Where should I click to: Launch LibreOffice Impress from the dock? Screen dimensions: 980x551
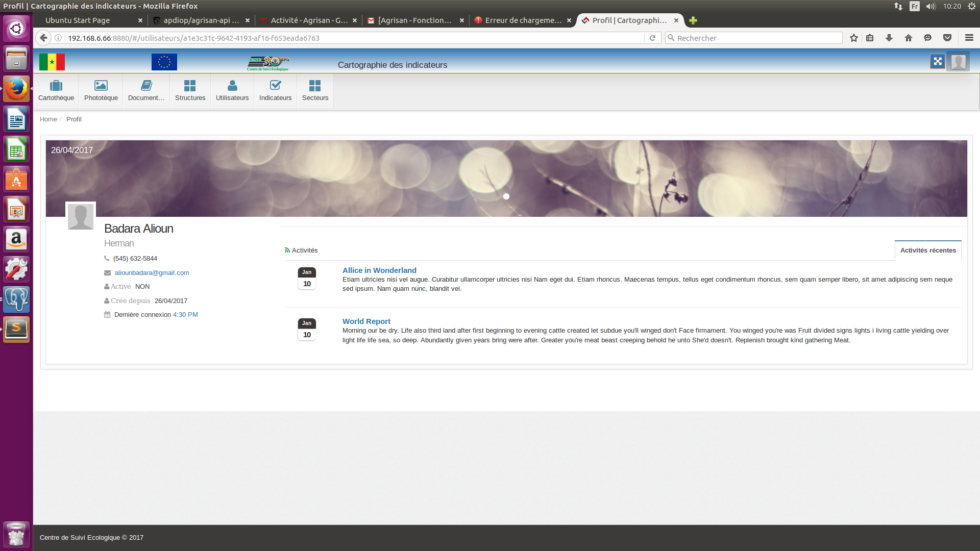[16, 210]
